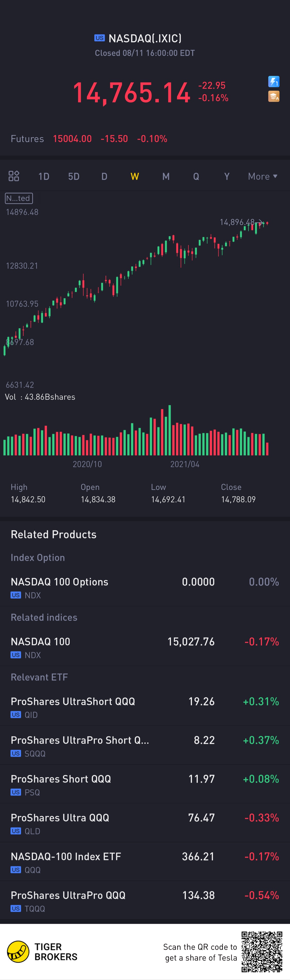Screen dimensions: 290x980
Task: Click the US badge next to NASDAQ title
Action: coord(100,38)
